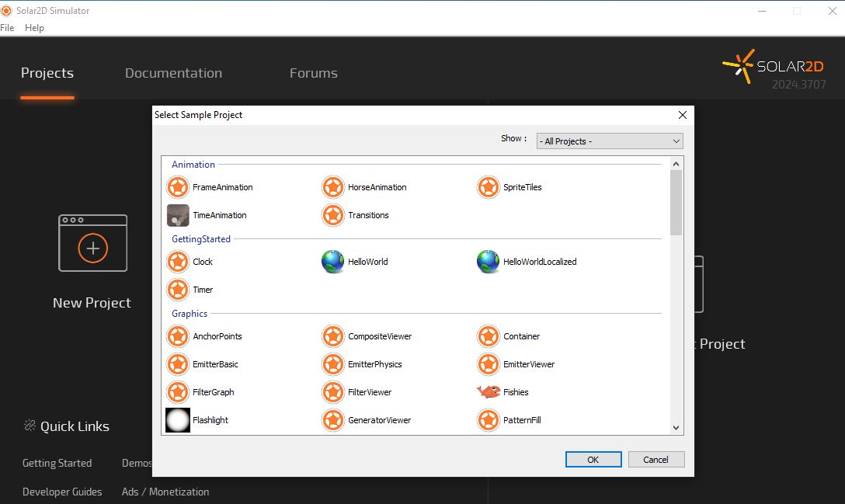Select the PatternFill sample icon
Screen dimensions: 845x504
[489, 420]
